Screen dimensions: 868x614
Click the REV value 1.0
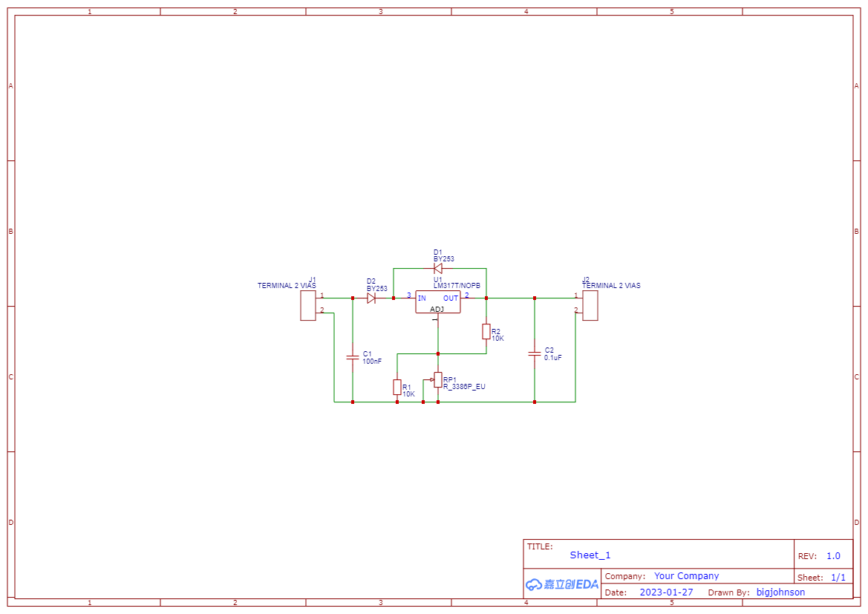tap(833, 556)
